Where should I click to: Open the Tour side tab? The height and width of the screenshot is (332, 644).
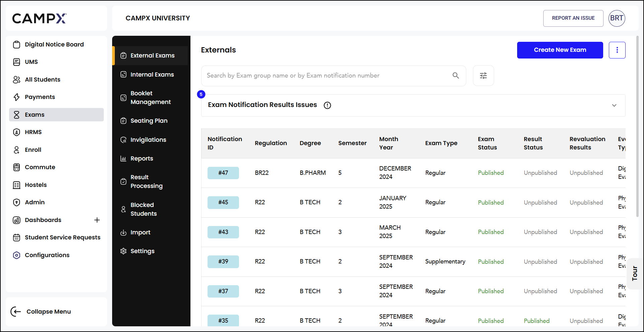tap(635, 273)
